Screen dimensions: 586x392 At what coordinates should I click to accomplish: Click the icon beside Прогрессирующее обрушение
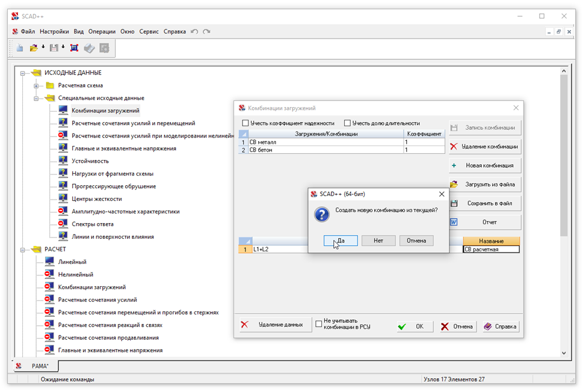point(63,186)
